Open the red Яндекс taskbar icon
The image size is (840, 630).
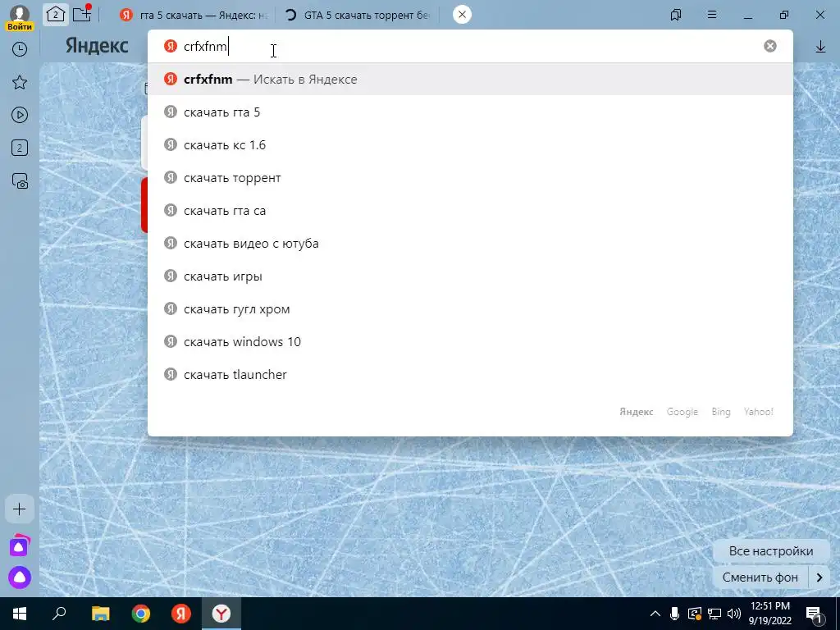click(181, 614)
